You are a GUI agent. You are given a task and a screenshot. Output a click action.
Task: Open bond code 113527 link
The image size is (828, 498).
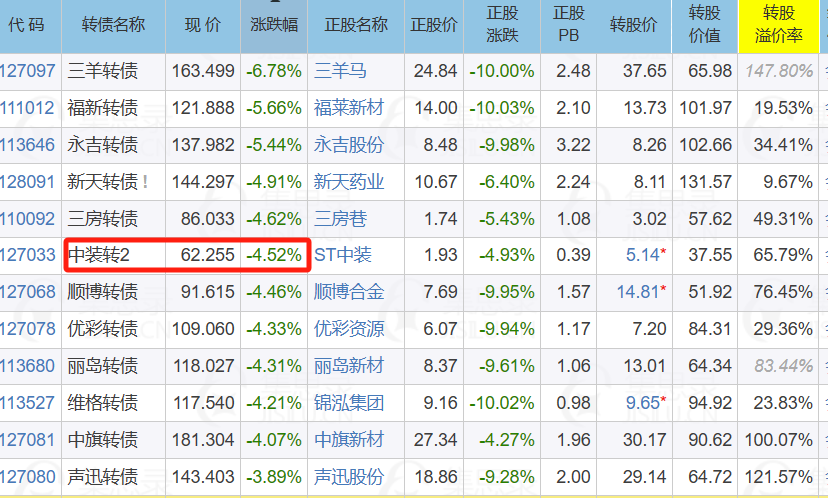click(27, 403)
